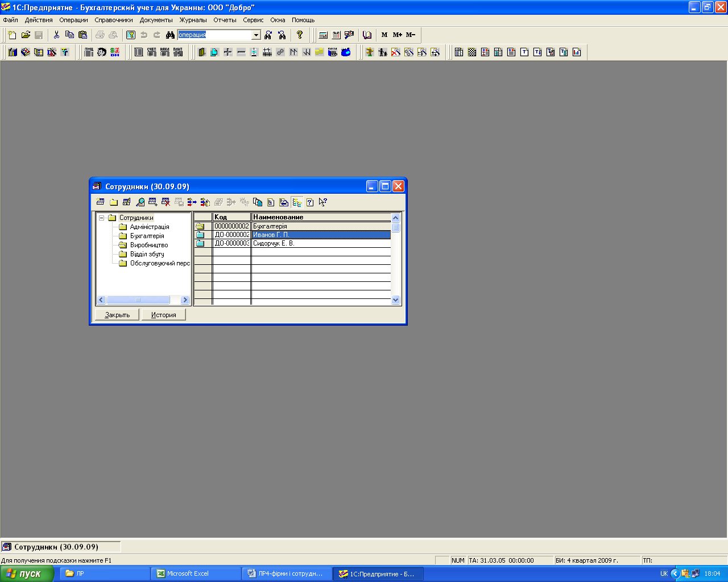Open the Справочники menu
This screenshot has height=582, width=728.
tap(114, 20)
